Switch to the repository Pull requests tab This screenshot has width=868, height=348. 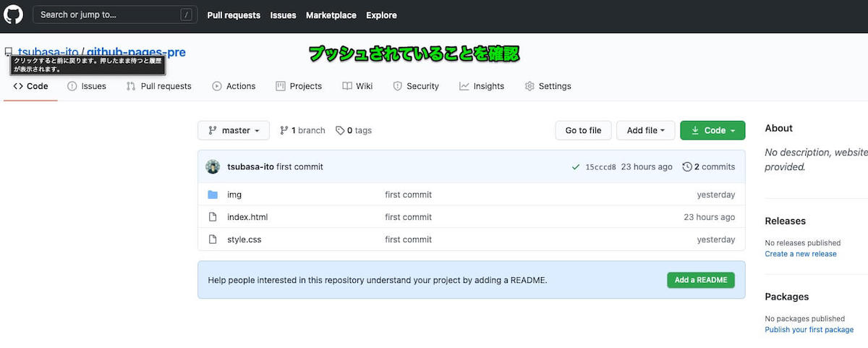click(x=158, y=86)
